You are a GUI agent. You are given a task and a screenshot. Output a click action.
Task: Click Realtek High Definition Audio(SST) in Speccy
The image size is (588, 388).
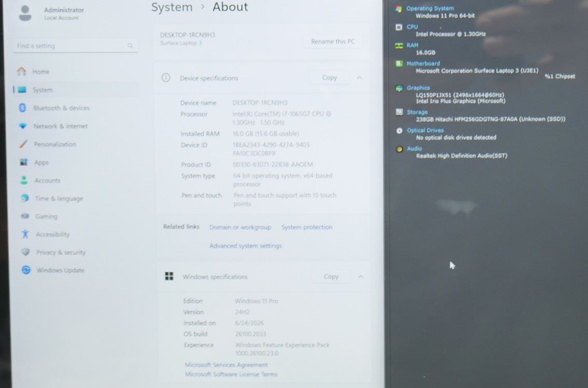(x=461, y=156)
